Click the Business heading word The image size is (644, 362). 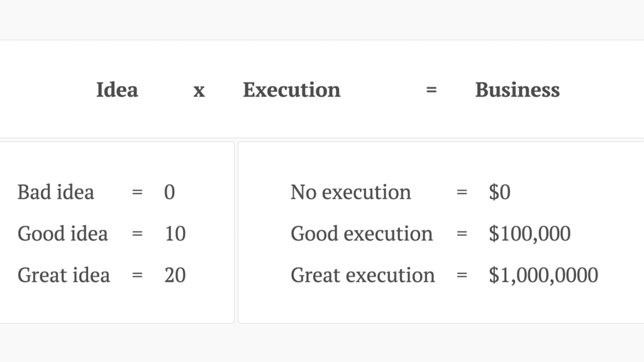click(518, 89)
